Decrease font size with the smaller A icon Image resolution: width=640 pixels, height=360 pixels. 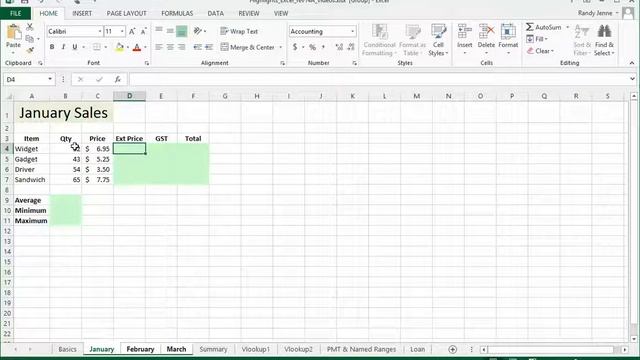click(x=143, y=31)
